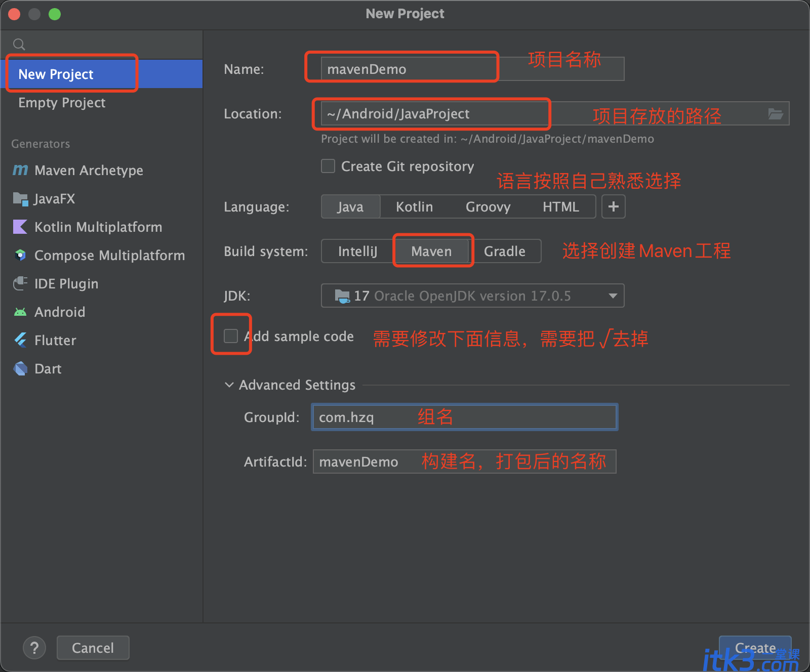The width and height of the screenshot is (810, 672).
Task: Open JavaFX generator
Action: pyautogui.click(x=101, y=198)
